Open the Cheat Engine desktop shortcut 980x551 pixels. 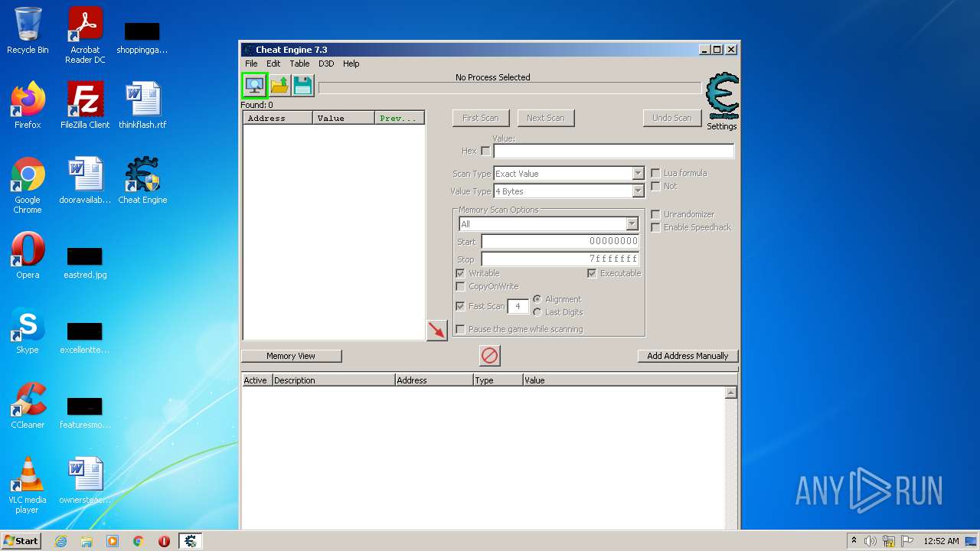tap(142, 181)
